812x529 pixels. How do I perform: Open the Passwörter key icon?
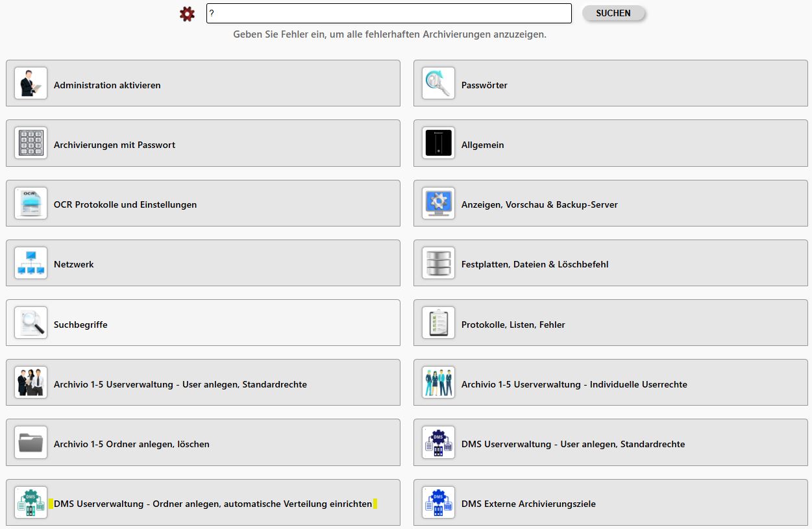(438, 84)
